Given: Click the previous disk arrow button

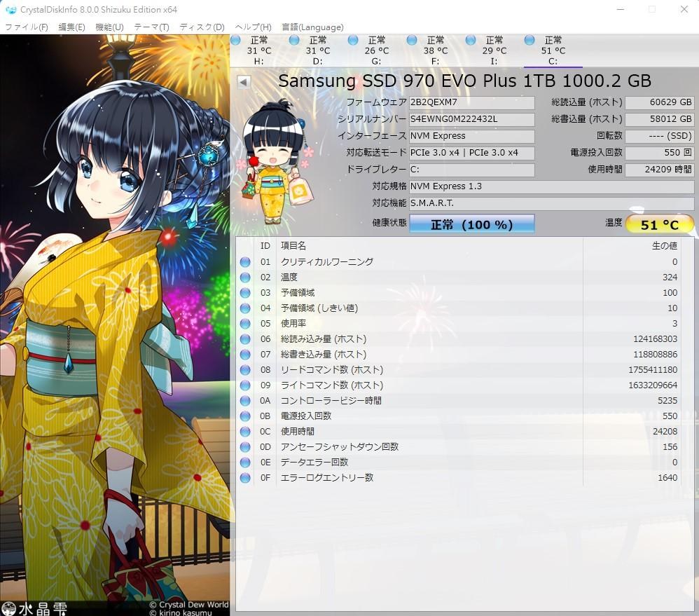Looking at the screenshot, I should click(x=244, y=81).
